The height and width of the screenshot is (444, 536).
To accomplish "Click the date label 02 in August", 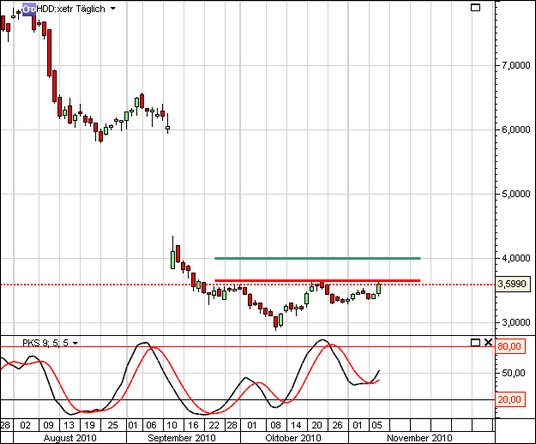I will point(25,425).
